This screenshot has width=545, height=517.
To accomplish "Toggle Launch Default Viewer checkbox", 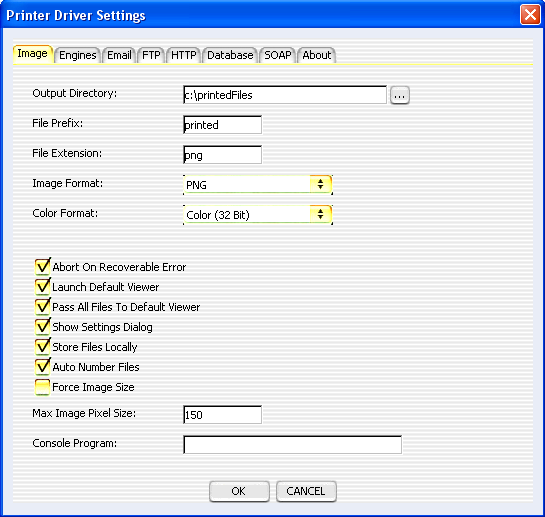I will (x=43, y=286).
